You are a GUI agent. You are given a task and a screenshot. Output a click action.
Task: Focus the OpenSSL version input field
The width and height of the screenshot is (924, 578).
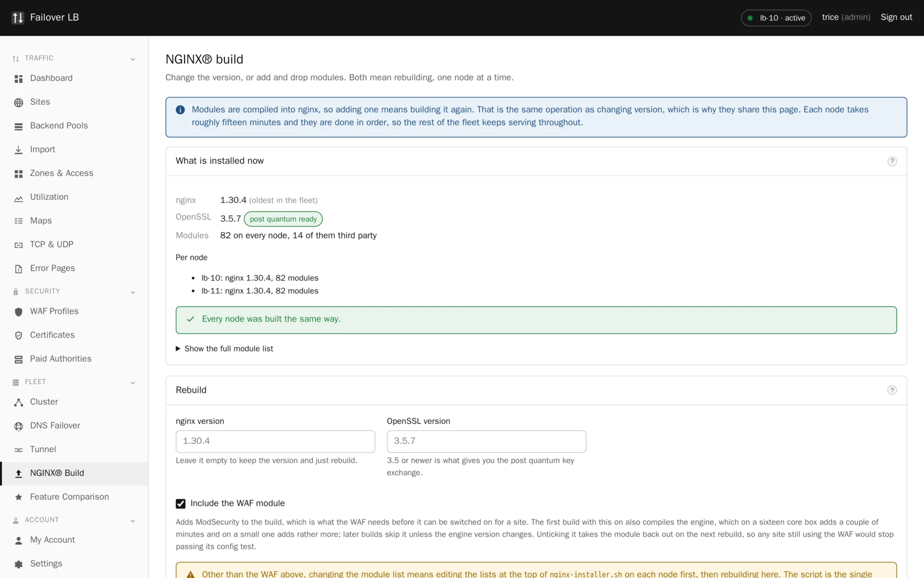486,441
